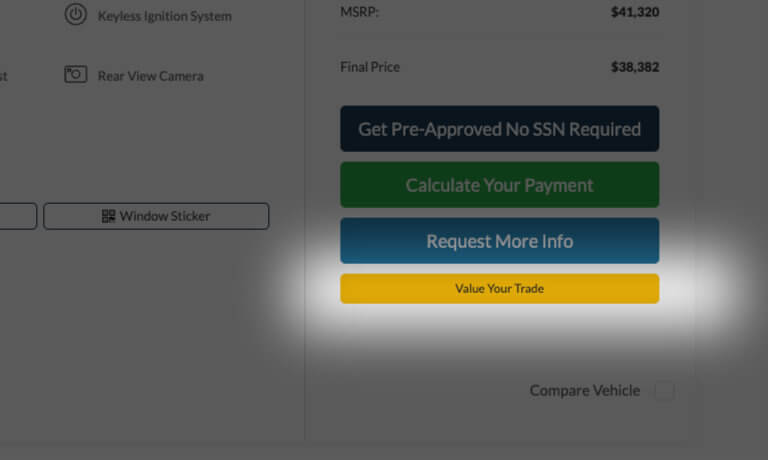Select the yellow Value Your Trade button
The width and height of the screenshot is (768, 460).
[x=499, y=289]
